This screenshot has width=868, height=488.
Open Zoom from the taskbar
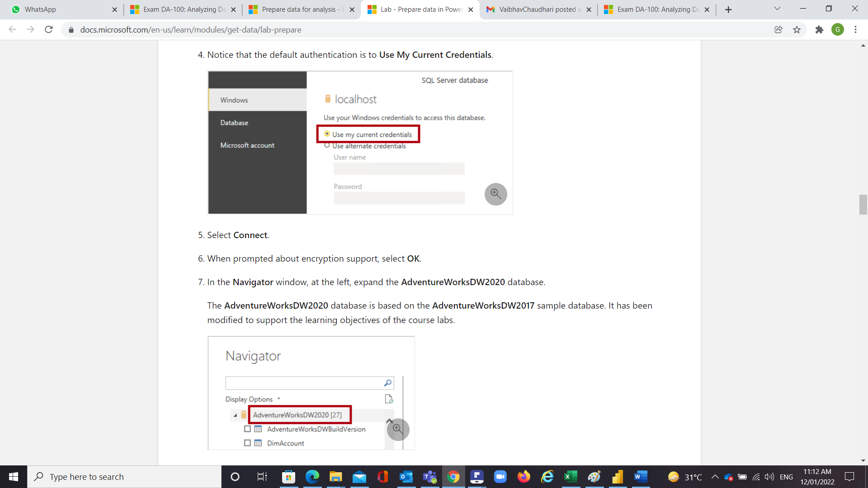click(500, 477)
